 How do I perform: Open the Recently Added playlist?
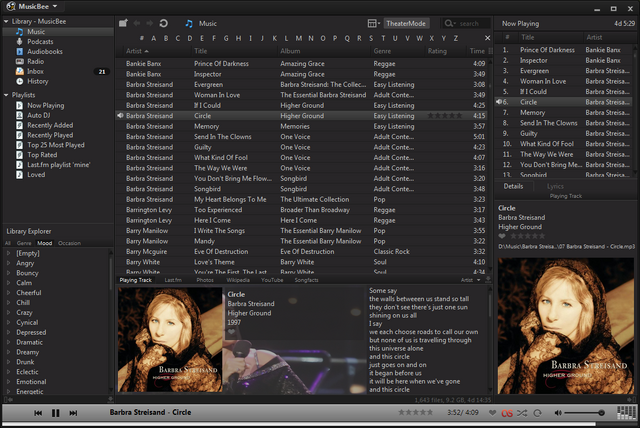point(50,125)
